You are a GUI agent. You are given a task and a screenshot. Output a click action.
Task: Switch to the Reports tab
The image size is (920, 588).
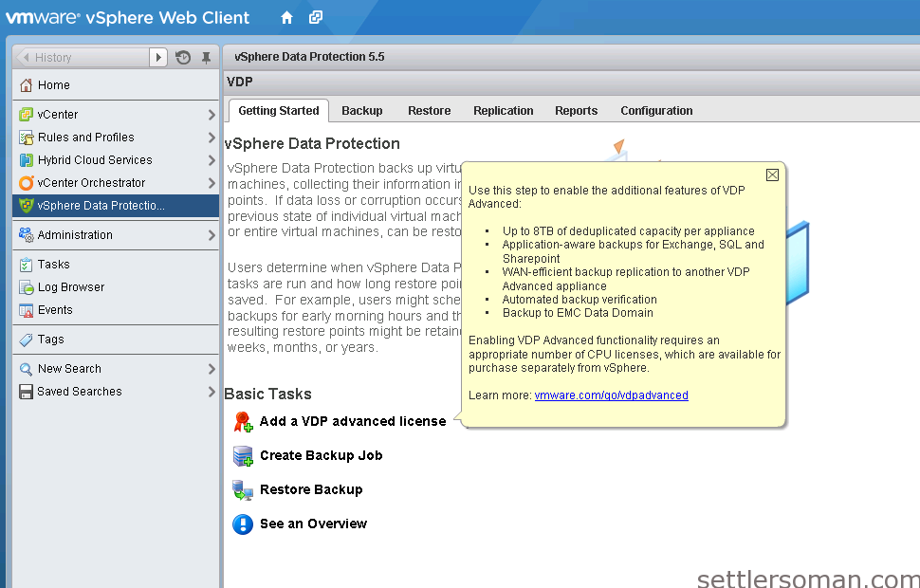[x=576, y=111]
